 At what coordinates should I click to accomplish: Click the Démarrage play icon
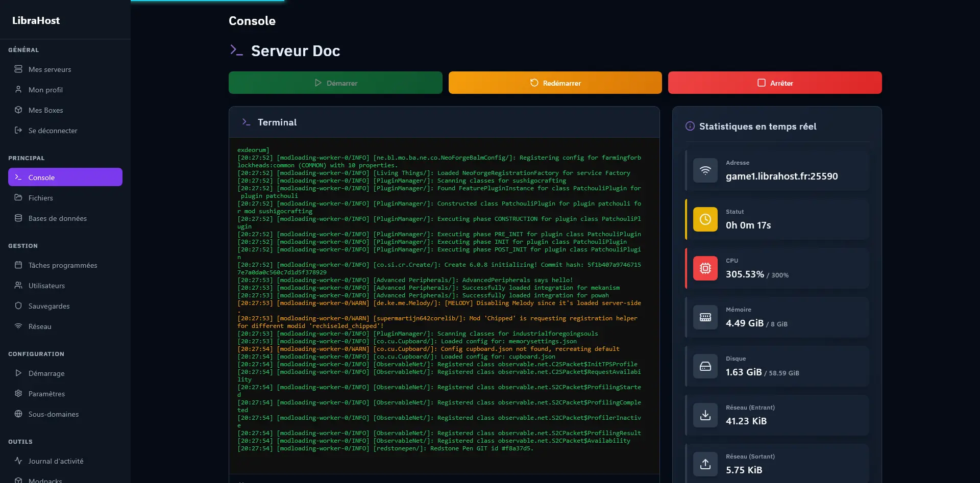coord(18,373)
